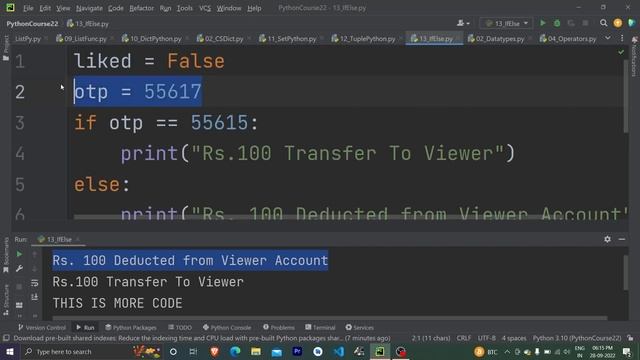Viewport: 640px width, 360px height.
Task: Open the Refactor menu
Action: 141,8
